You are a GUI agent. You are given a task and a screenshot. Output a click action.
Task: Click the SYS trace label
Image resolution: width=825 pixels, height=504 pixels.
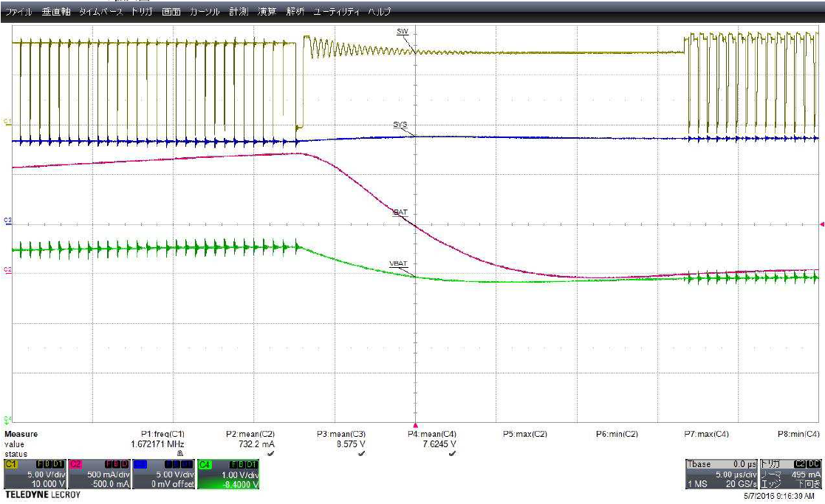400,125
